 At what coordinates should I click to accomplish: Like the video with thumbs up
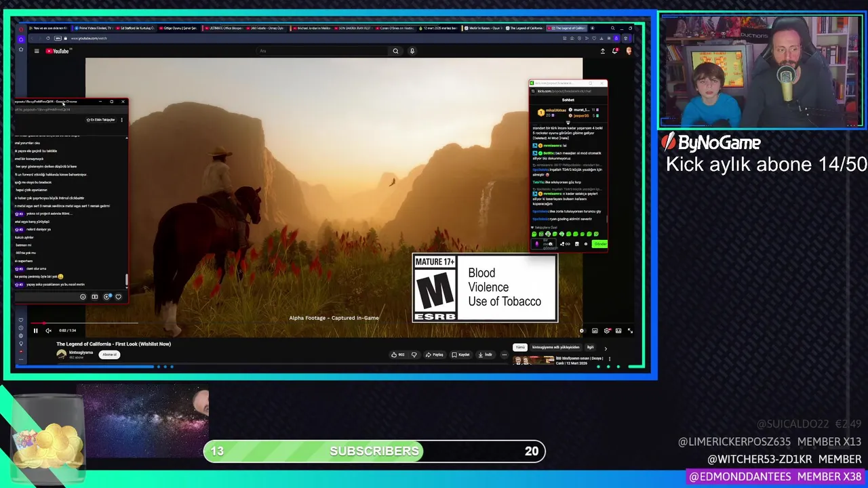coord(397,354)
